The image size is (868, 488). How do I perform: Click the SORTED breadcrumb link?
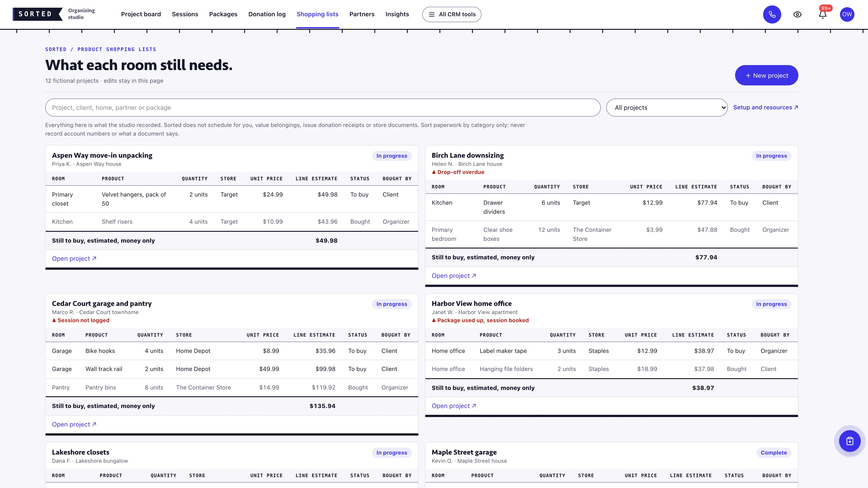click(56, 49)
